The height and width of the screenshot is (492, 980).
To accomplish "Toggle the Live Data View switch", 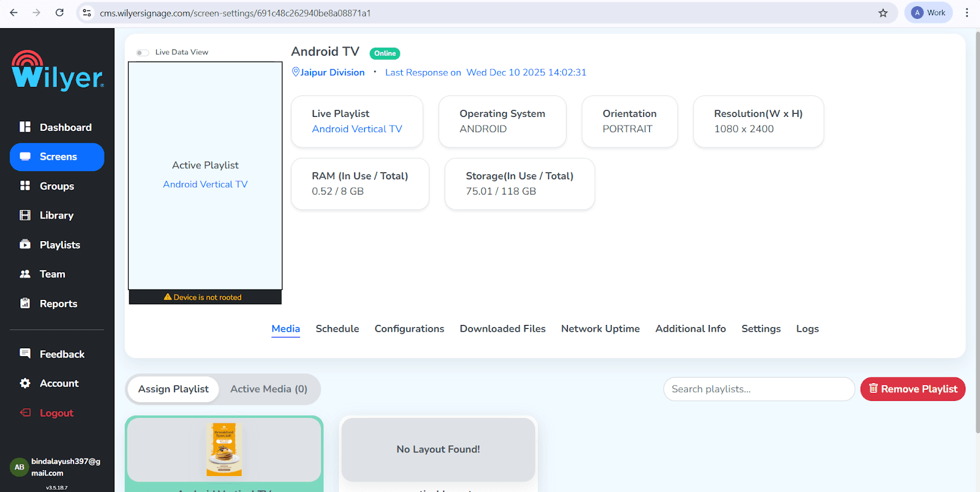I will click(142, 53).
